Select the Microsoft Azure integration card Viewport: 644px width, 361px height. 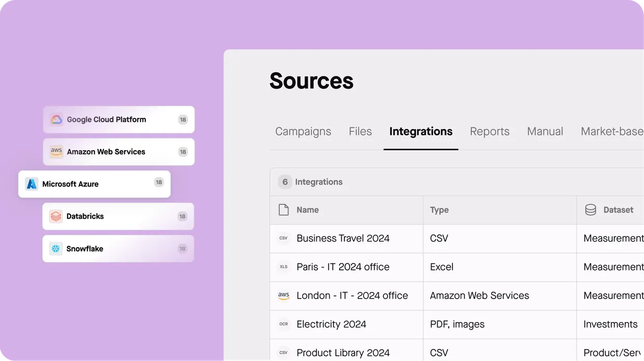click(94, 184)
